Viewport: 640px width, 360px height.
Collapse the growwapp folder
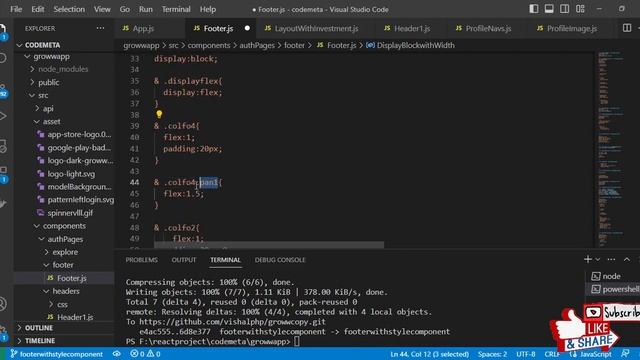pos(64,56)
